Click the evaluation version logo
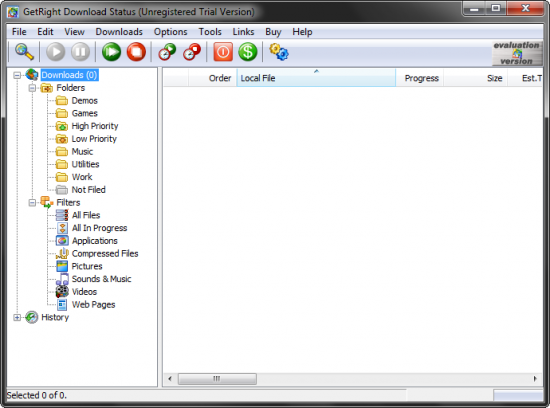This screenshot has height=408, width=550. tap(517, 53)
